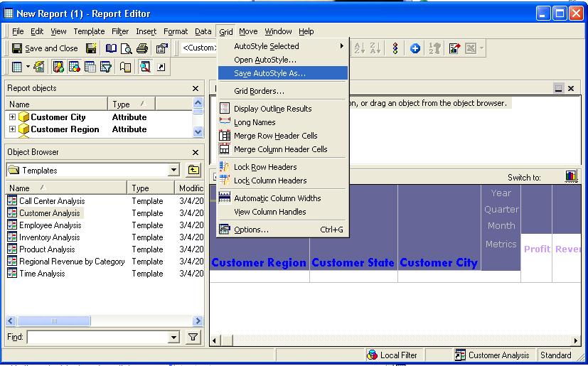The image size is (588, 366).
Task: Toggle Automatic Column Widths option
Action: [283, 198]
